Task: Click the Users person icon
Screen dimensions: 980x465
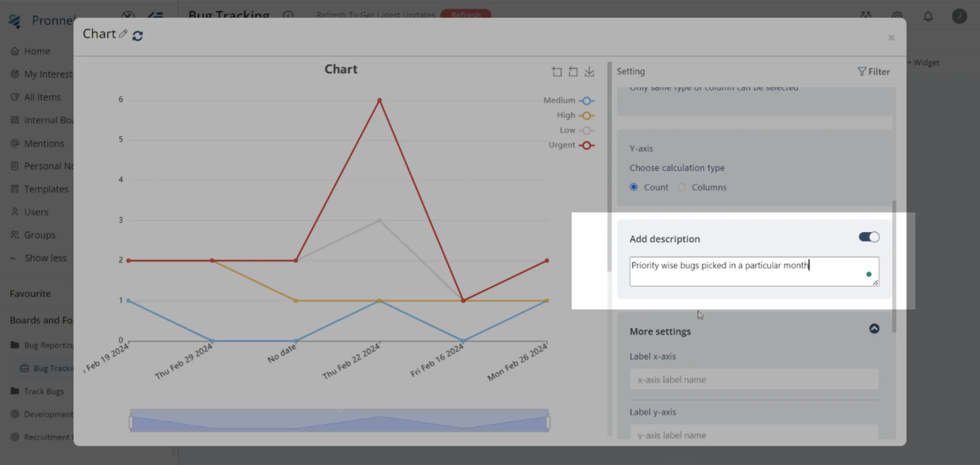Action: tap(14, 212)
